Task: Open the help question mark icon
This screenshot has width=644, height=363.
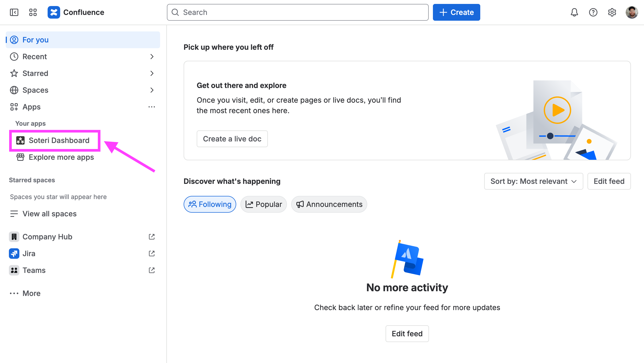Action: (x=593, y=12)
